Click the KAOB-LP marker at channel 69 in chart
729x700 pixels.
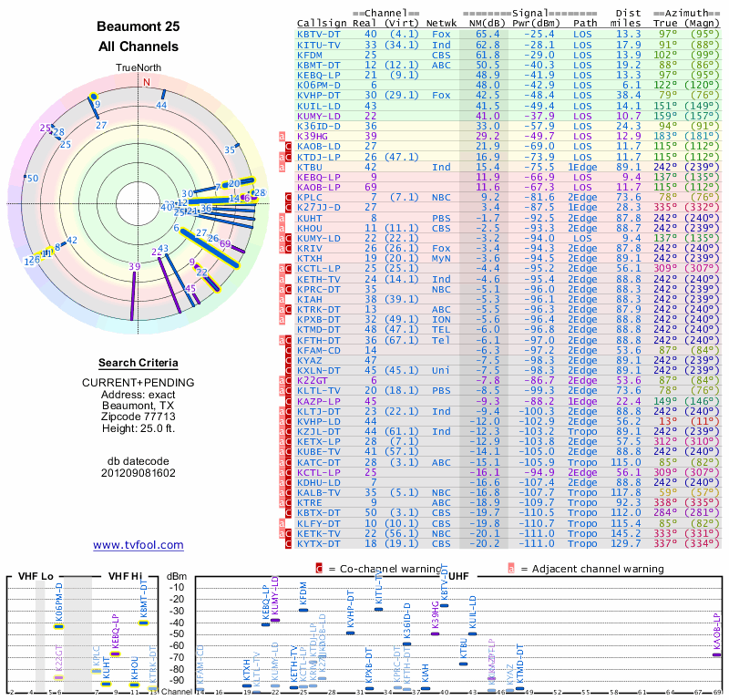click(x=717, y=655)
